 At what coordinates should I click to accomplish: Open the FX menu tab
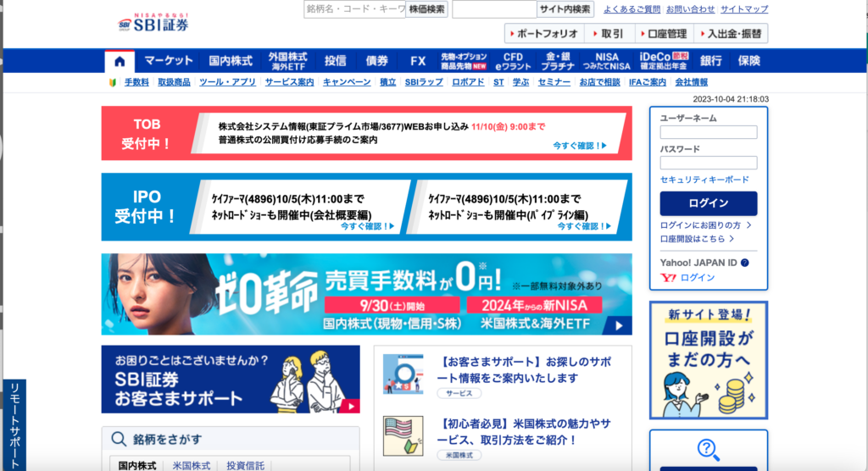click(x=418, y=61)
